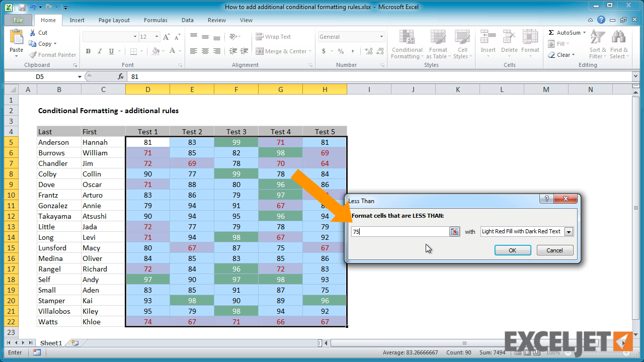Toggle Italic formatting
This screenshot has height=362, width=644.
pyautogui.click(x=100, y=51)
